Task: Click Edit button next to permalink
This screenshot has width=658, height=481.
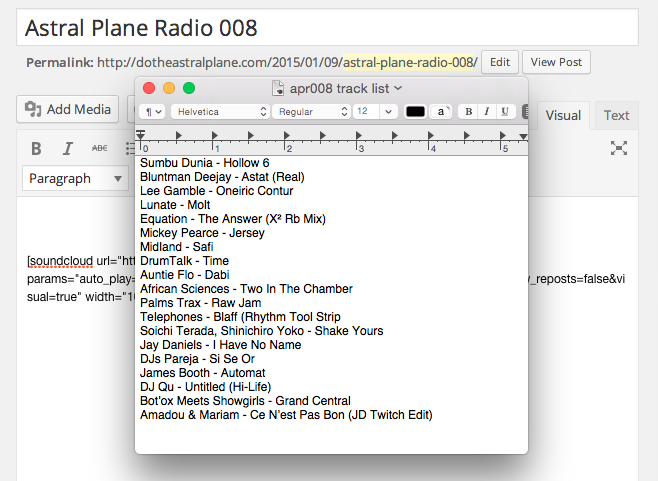Action: pyautogui.click(x=500, y=62)
